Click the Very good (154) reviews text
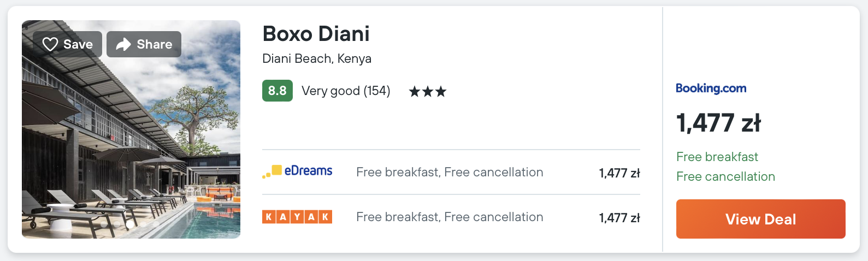This screenshot has width=868, height=261. tap(346, 91)
